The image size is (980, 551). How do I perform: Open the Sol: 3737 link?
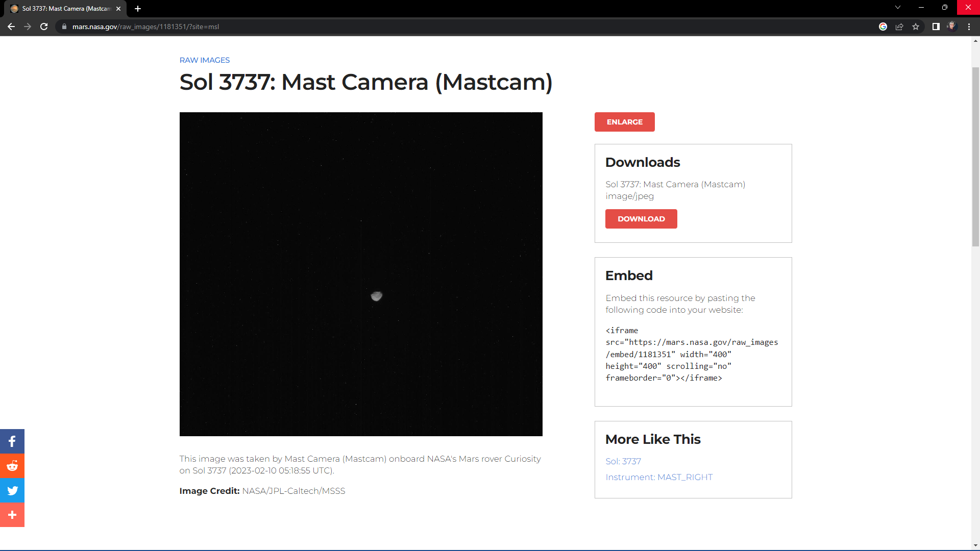(623, 461)
